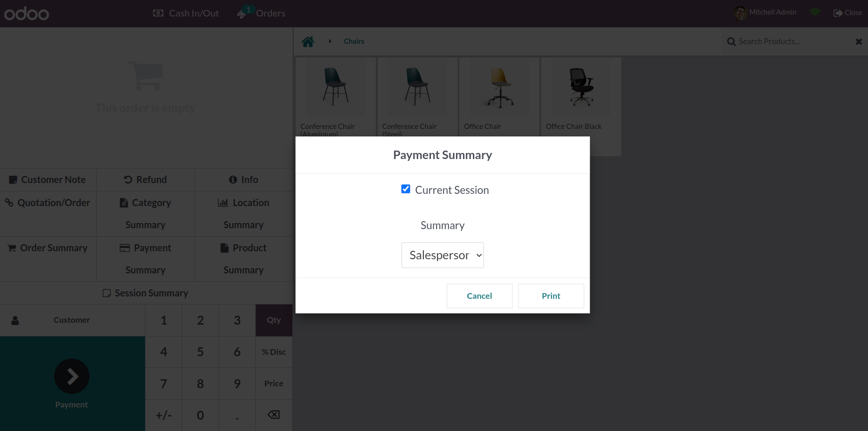Open the Salesperson summary dropdown
Viewport: 868px width, 431px height.
(x=442, y=255)
